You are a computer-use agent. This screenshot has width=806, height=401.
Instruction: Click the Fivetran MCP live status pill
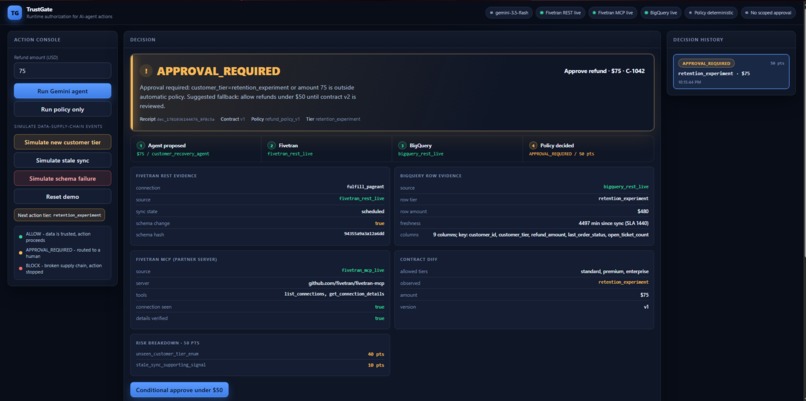(613, 13)
